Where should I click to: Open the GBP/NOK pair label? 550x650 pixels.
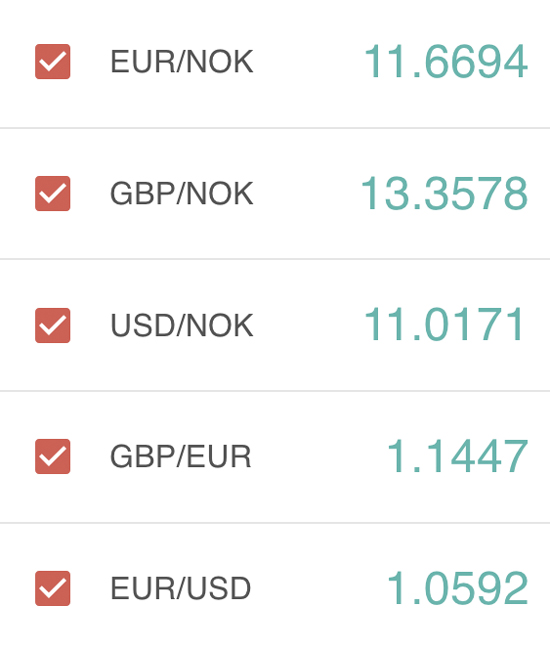point(182,194)
